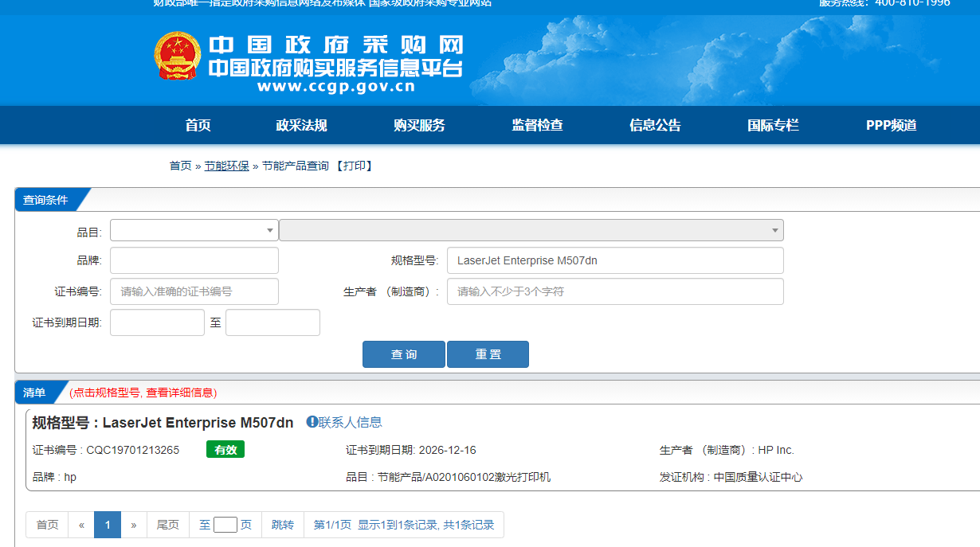This screenshot has height=547, width=980.
Task: Click the 清单 section header tab
Action: [35, 393]
